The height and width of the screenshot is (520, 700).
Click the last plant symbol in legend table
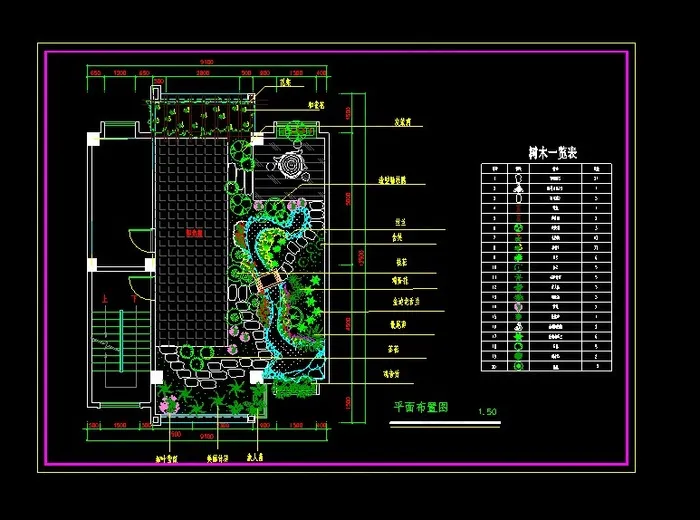pyautogui.click(x=518, y=366)
